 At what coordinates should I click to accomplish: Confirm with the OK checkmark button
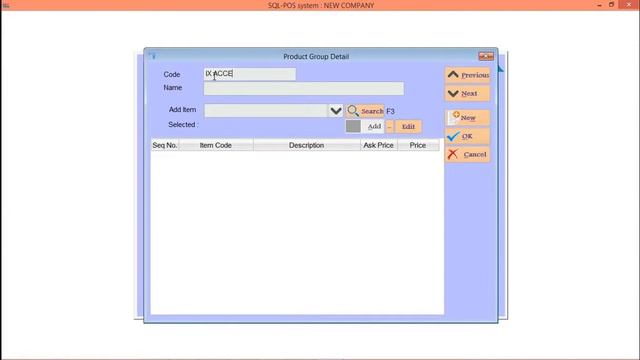467,136
